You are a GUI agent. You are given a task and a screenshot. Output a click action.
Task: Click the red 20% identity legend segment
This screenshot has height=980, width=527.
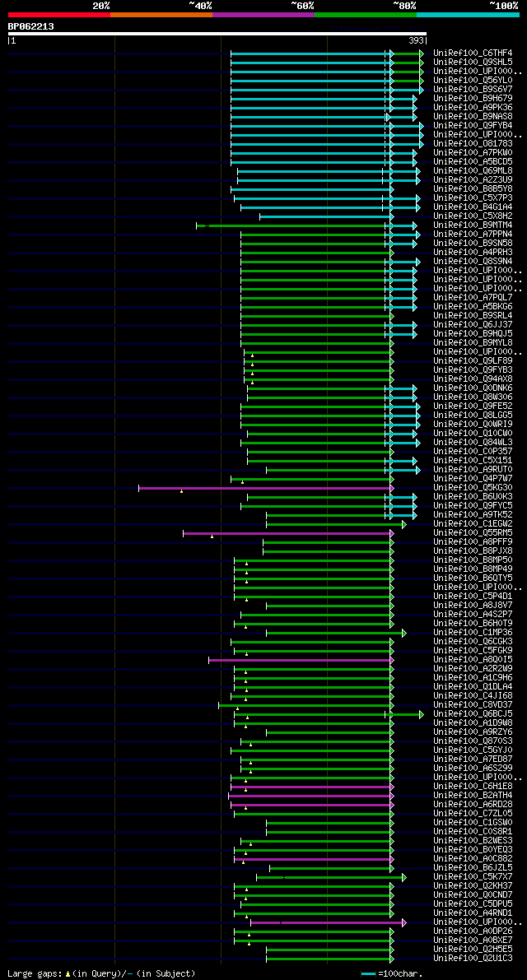pos(59,14)
